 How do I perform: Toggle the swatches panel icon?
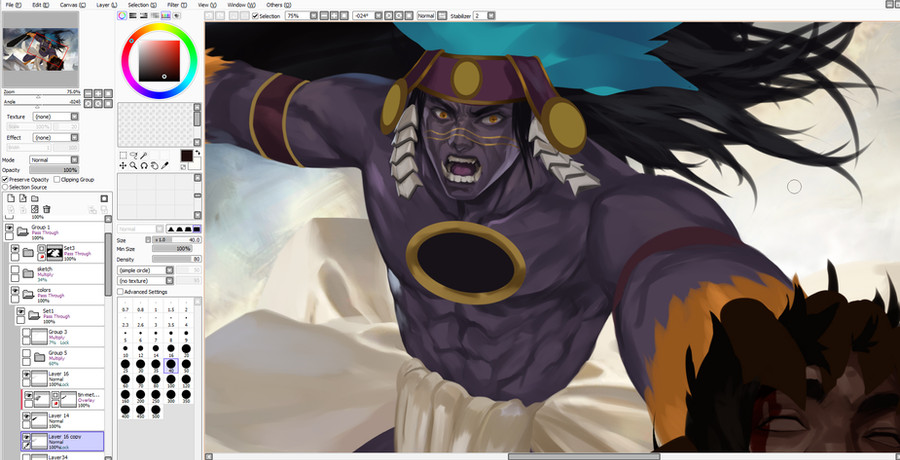[165, 16]
